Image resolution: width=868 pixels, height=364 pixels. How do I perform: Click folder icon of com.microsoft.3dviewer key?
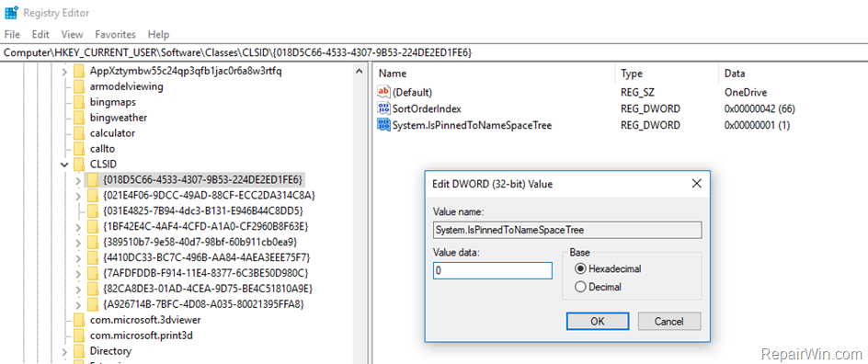click(x=80, y=320)
